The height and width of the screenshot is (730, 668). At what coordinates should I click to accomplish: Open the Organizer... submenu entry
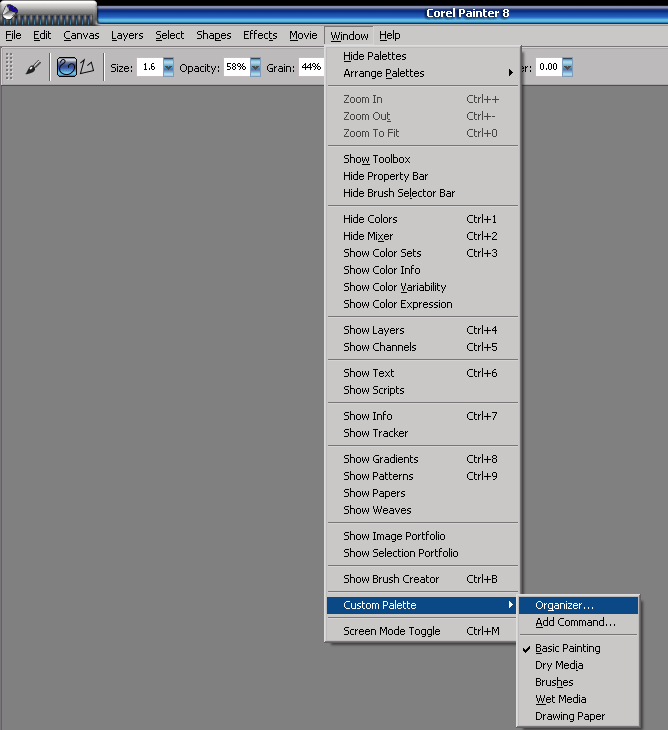[x=579, y=605]
